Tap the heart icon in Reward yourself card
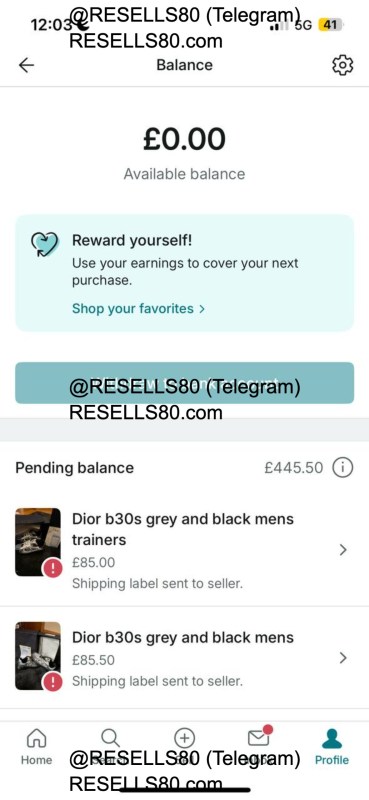The height and width of the screenshot is (800, 369). tap(45, 244)
